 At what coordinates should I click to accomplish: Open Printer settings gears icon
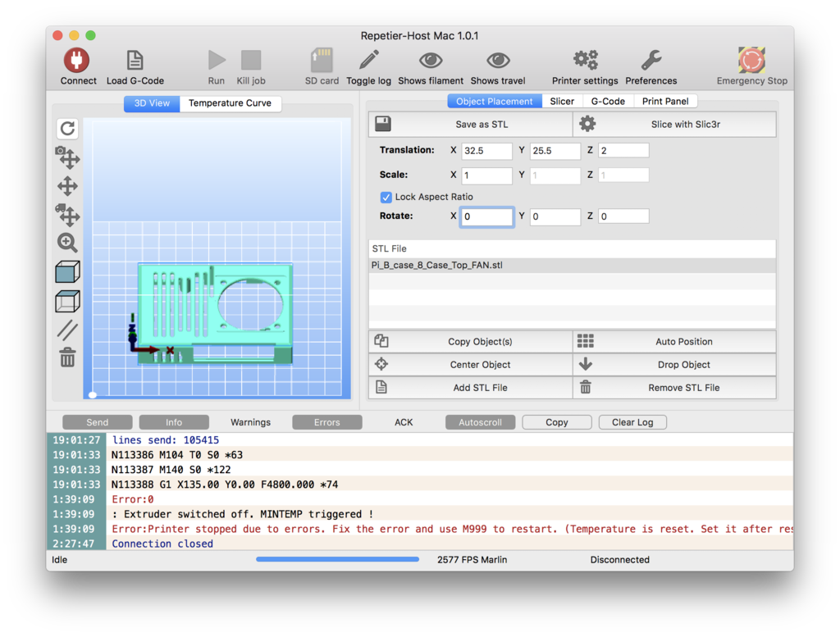[585, 60]
